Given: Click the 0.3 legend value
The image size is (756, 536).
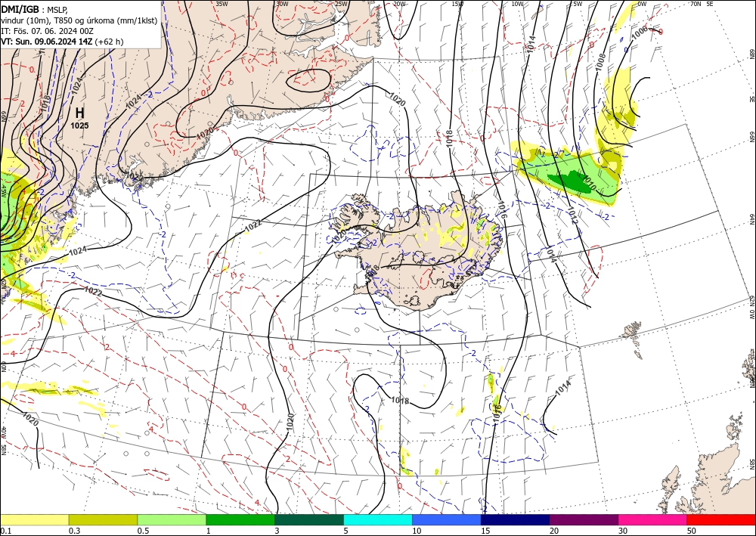Looking at the screenshot, I should point(74,531).
